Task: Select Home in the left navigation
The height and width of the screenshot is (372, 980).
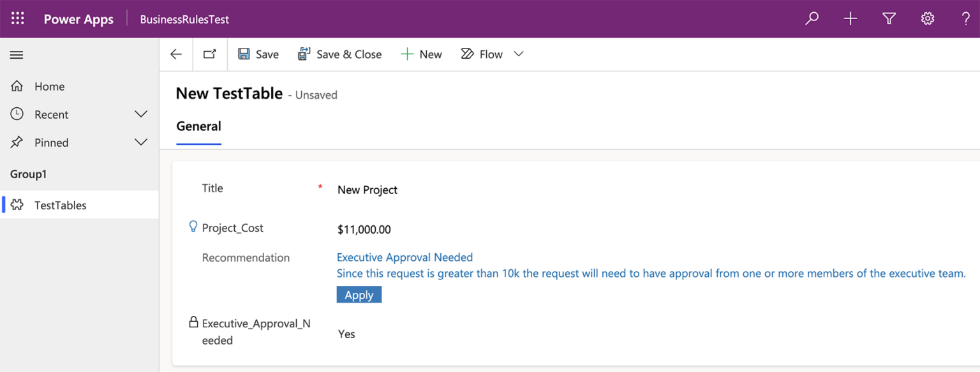Action: tap(49, 86)
